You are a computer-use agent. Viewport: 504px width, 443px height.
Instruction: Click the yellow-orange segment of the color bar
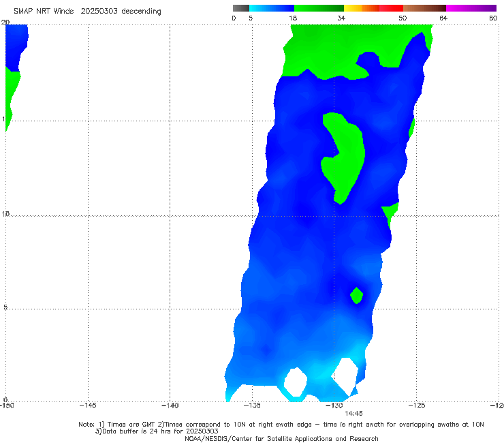pyautogui.click(x=362, y=8)
